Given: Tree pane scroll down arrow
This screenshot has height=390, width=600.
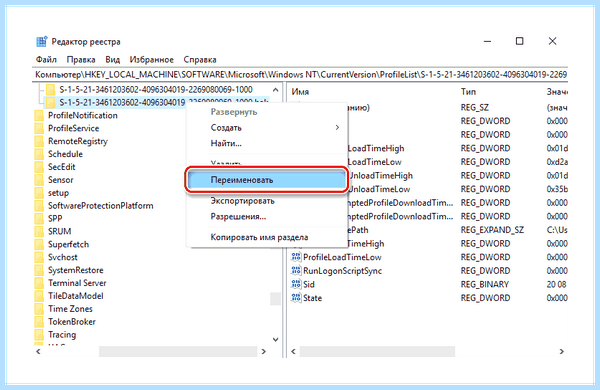Looking at the screenshot, I should tap(276, 339).
